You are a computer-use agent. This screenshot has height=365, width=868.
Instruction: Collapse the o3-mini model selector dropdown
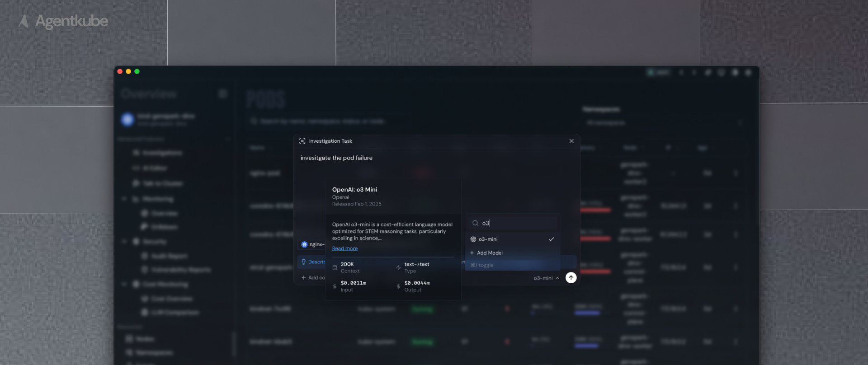[546, 278]
